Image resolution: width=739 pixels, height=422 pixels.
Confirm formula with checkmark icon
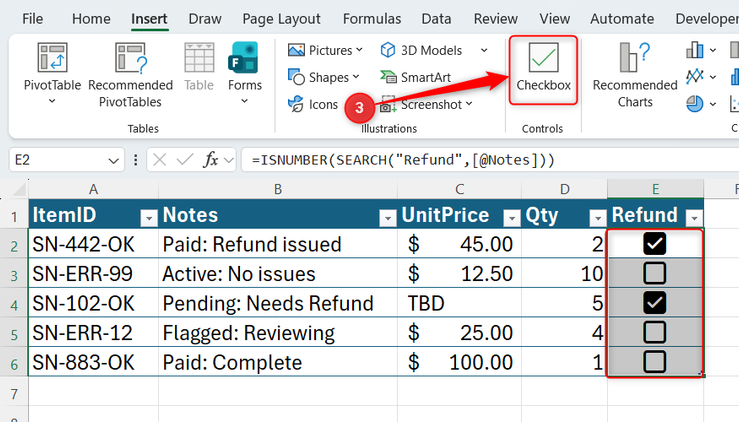(x=185, y=160)
